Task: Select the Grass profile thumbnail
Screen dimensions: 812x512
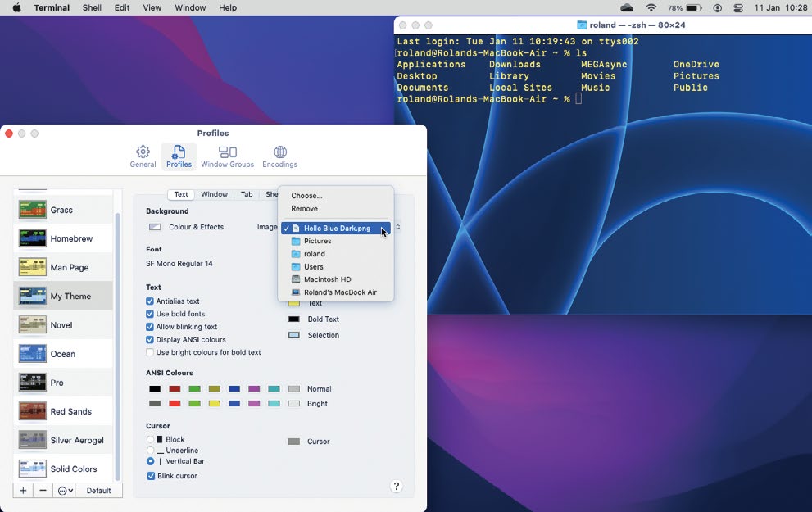Action: pos(32,210)
